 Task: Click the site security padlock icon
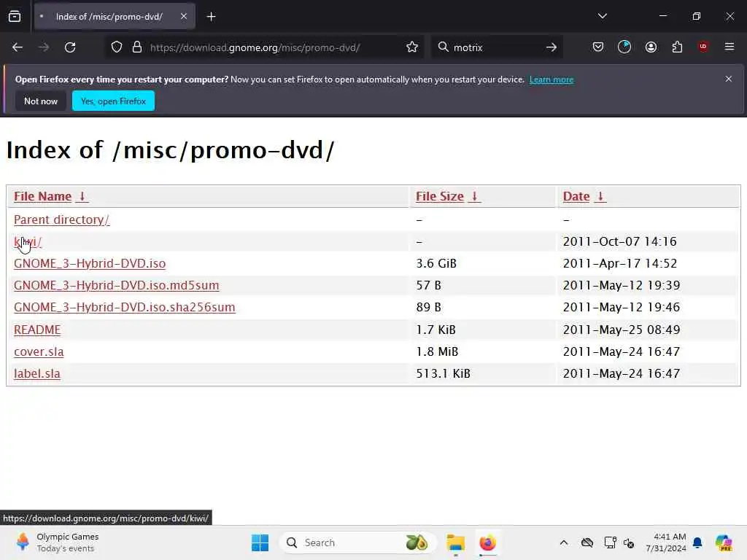click(137, 47)
